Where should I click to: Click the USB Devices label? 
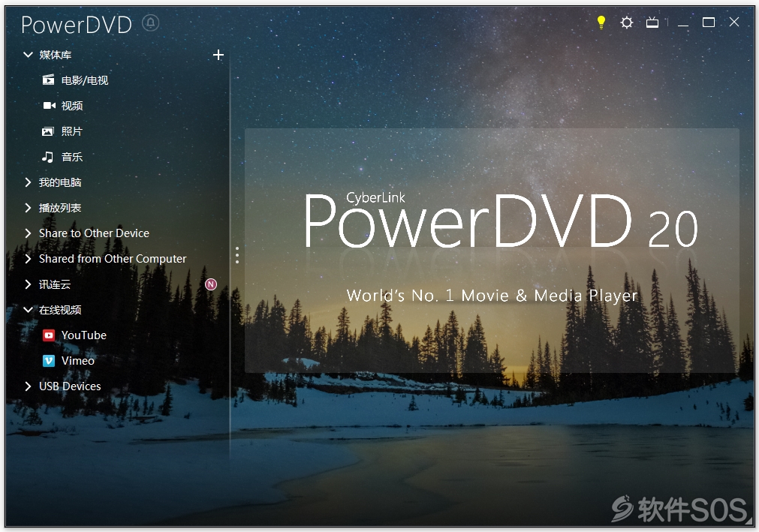pos(70,386)
